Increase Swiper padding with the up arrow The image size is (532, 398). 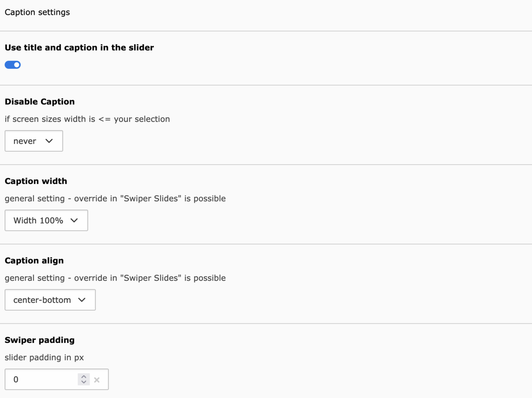coord(84,376)
